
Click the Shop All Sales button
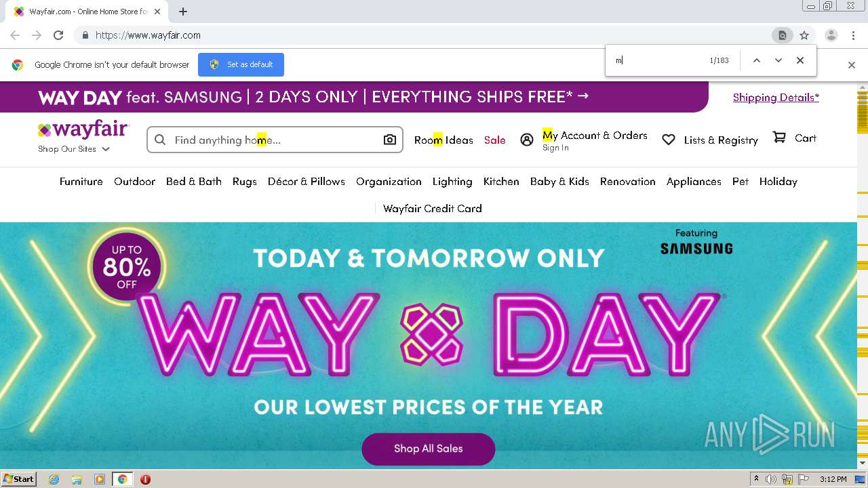coord(429,449)
